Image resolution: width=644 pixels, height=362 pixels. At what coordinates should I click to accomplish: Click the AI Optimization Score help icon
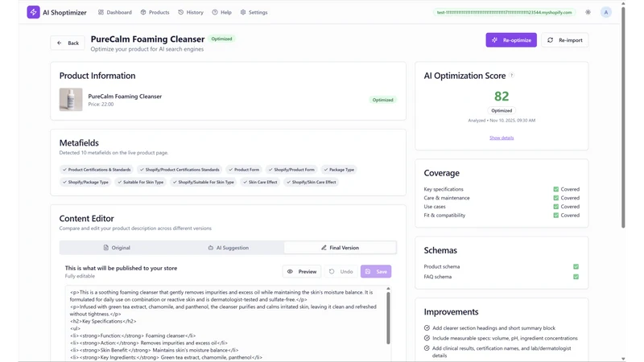[511, 75]
